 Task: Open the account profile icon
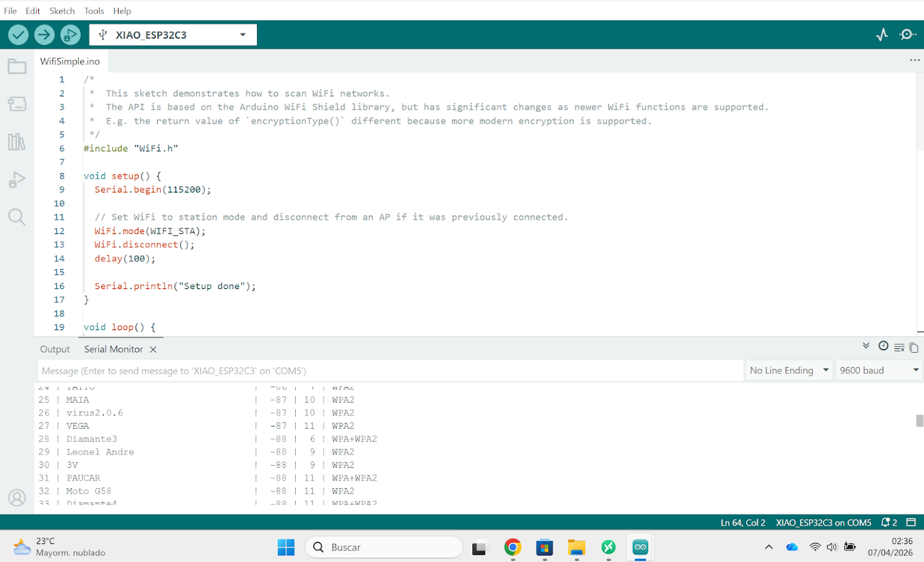point(17,498)
